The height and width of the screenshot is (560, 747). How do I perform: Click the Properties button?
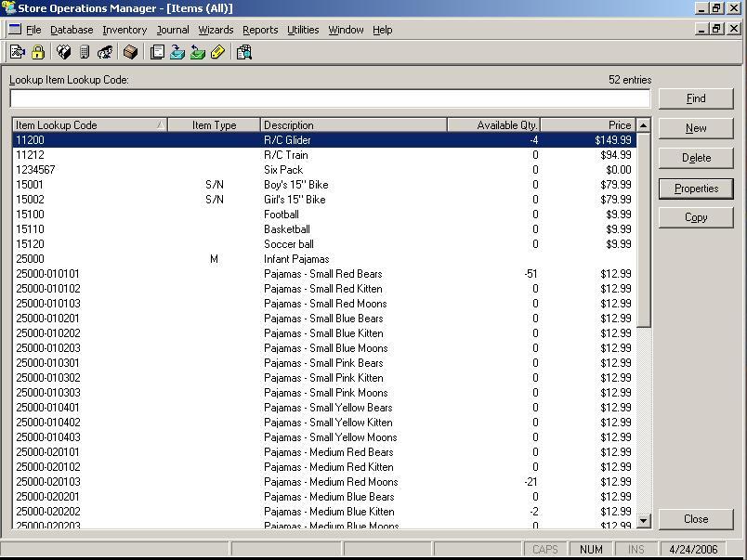coord(696,189)
